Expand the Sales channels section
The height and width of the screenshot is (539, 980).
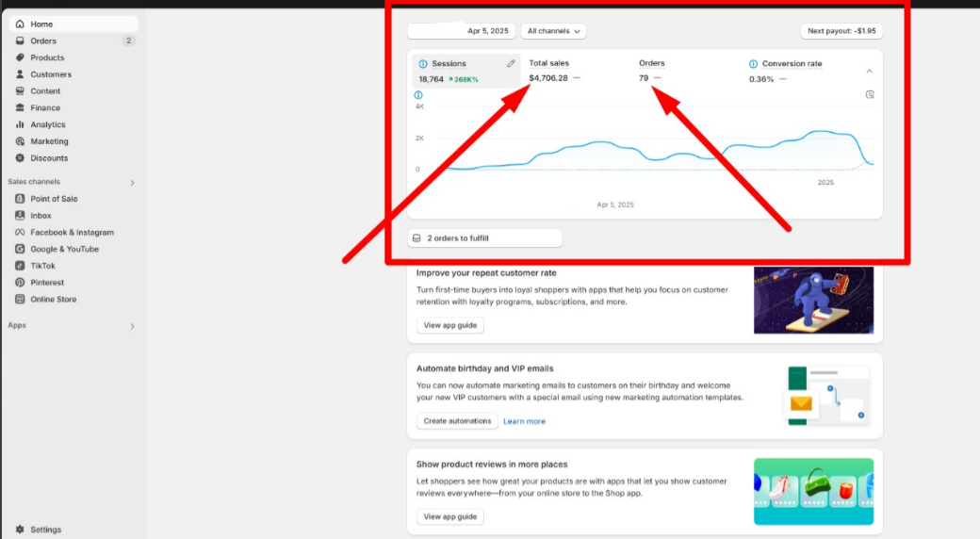[132, 183]
